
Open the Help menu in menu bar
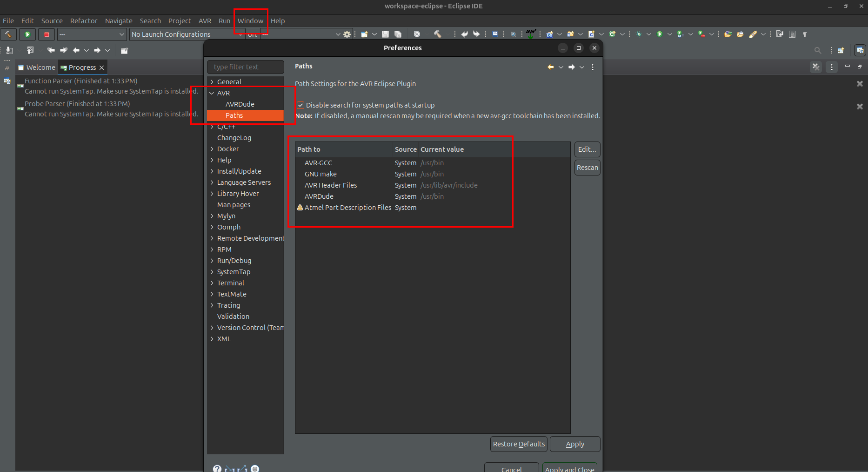point(278,21)
